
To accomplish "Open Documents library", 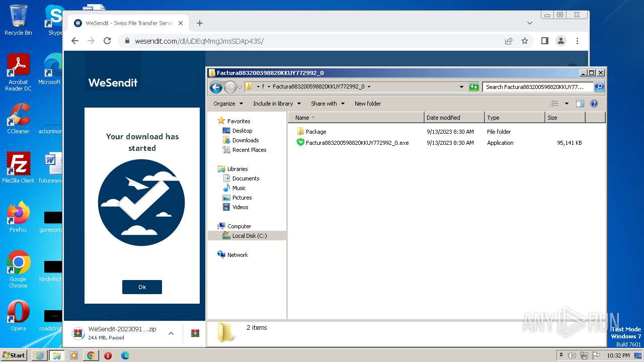I will click(x=241, y=178).
